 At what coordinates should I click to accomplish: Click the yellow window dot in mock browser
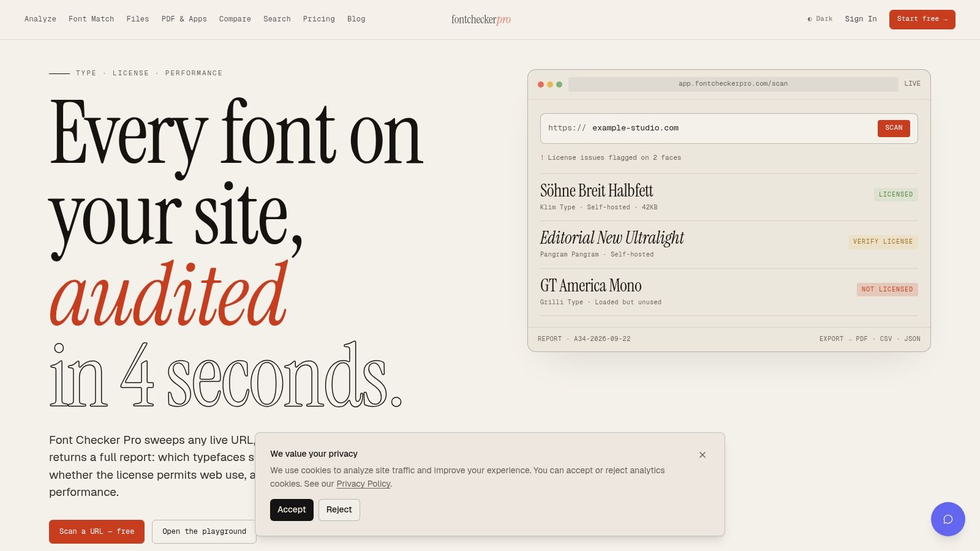click(550, 84)
